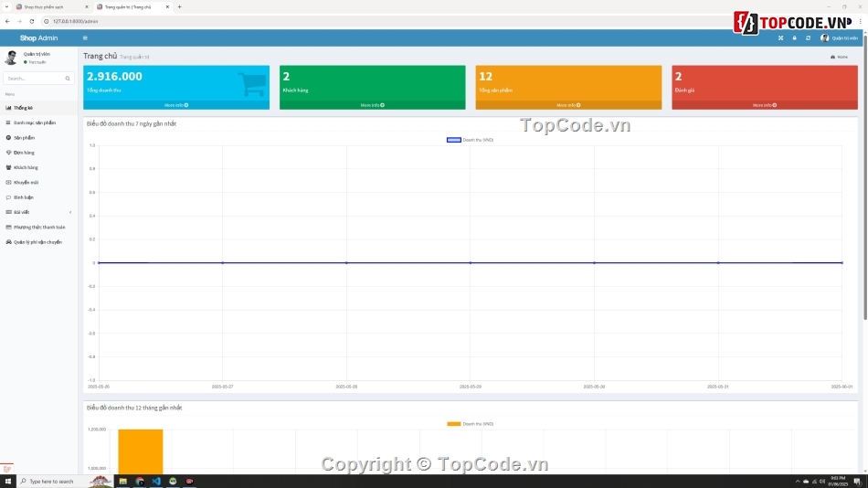Click the Shop Admin logo
Screen dimensions: 868x488
pos(38,38)
